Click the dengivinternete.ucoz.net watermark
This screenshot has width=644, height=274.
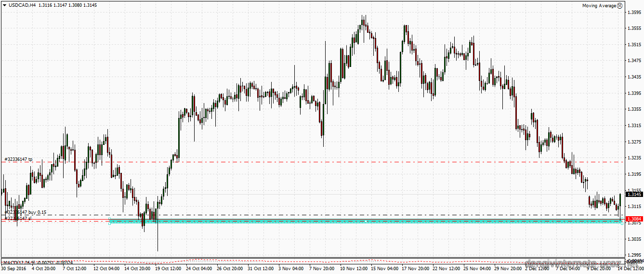583,264
